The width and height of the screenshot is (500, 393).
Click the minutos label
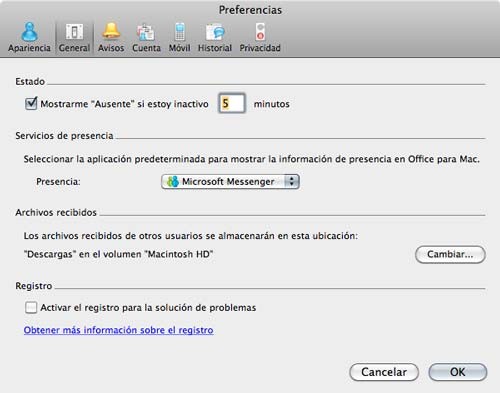(272, 104)
